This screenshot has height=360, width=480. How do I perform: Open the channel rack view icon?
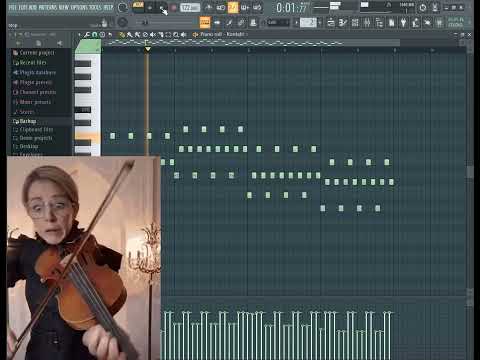(x=355, y=22)
